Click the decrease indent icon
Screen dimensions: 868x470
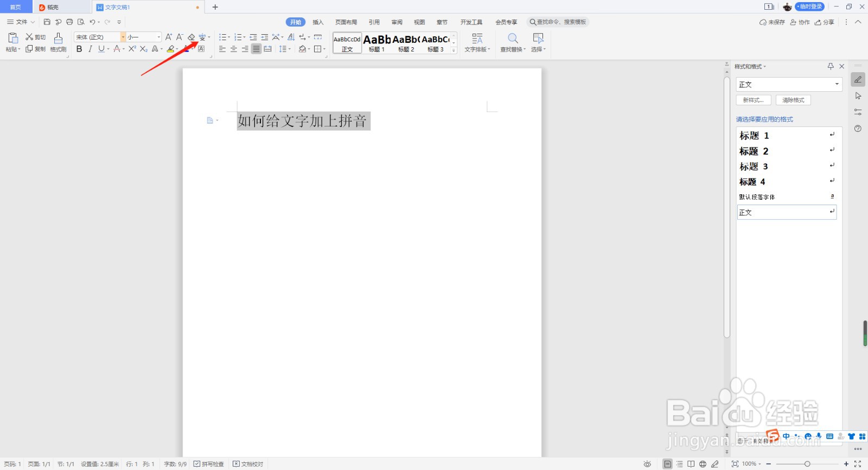tap(253, 37)
